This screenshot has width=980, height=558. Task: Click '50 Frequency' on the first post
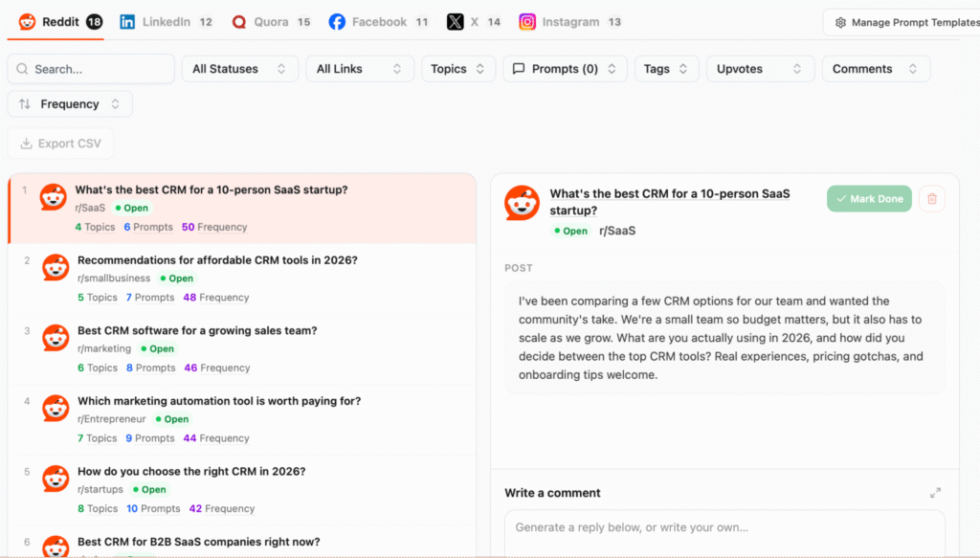click(214, 227)
